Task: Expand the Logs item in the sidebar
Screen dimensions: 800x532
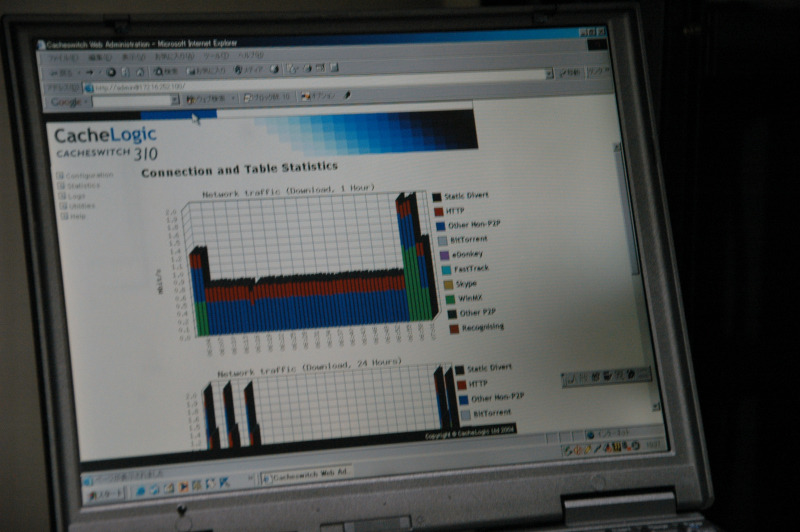Action: (72, 196)
